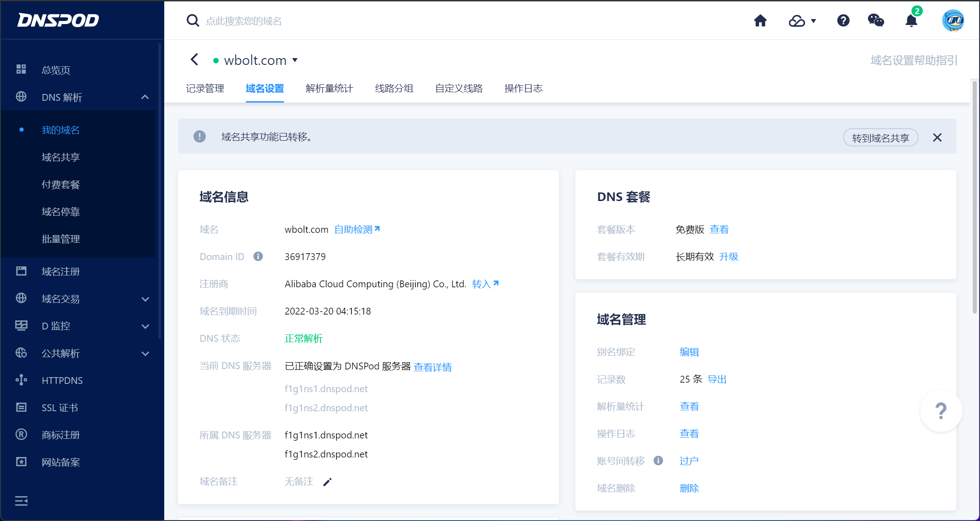Open the 自助检测 link next to wbolt.com
This screenshot has width=980, height=521.
click(x=353, y=229)
